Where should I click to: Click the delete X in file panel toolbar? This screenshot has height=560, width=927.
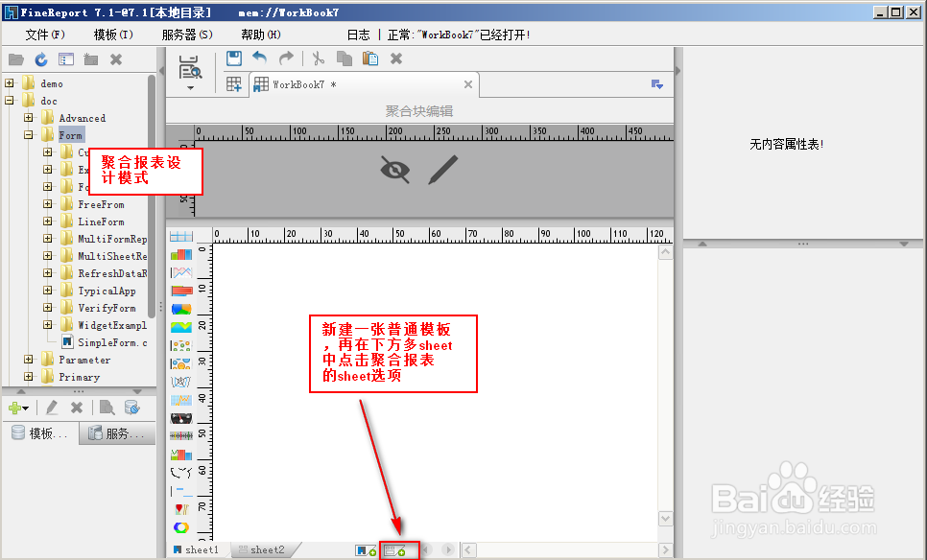(116, 59)
